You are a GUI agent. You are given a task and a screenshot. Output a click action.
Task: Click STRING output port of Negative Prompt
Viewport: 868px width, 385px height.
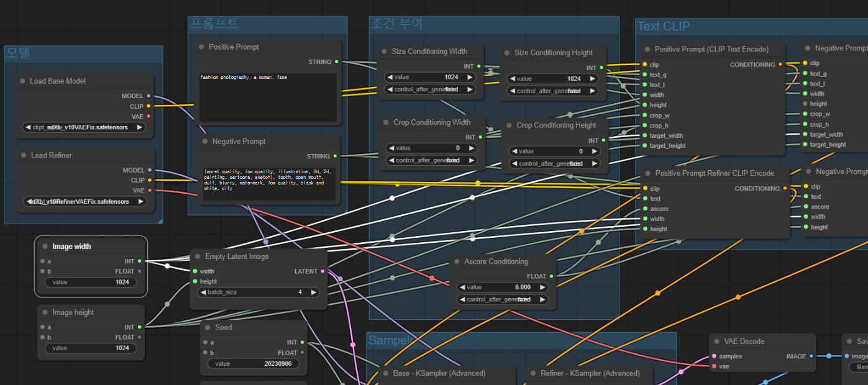coord(336,156)
